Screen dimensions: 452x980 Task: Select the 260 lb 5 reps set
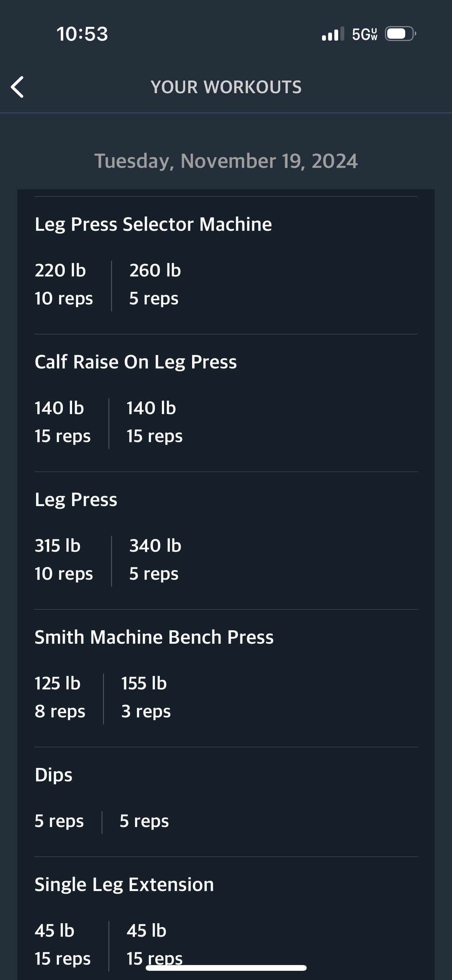155,284
